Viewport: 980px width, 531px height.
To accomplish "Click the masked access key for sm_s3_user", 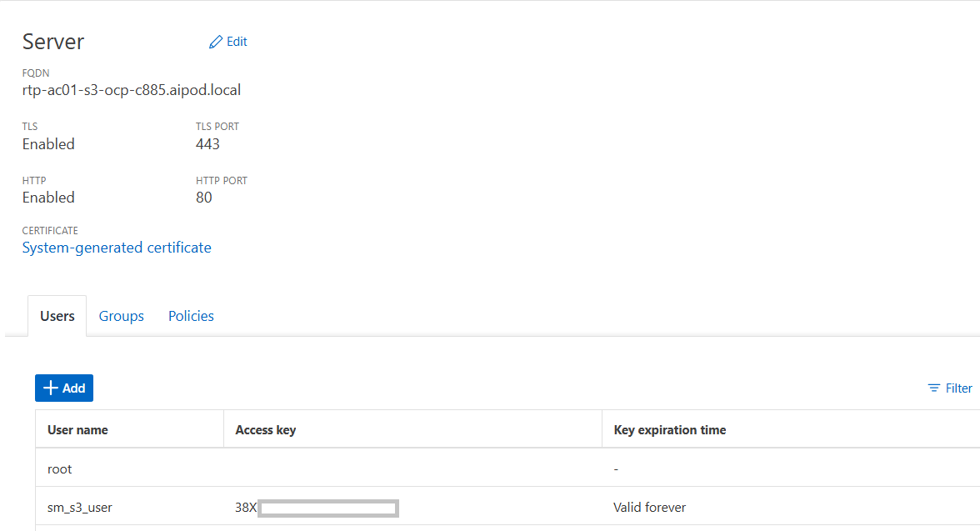I will coord(327,508).
